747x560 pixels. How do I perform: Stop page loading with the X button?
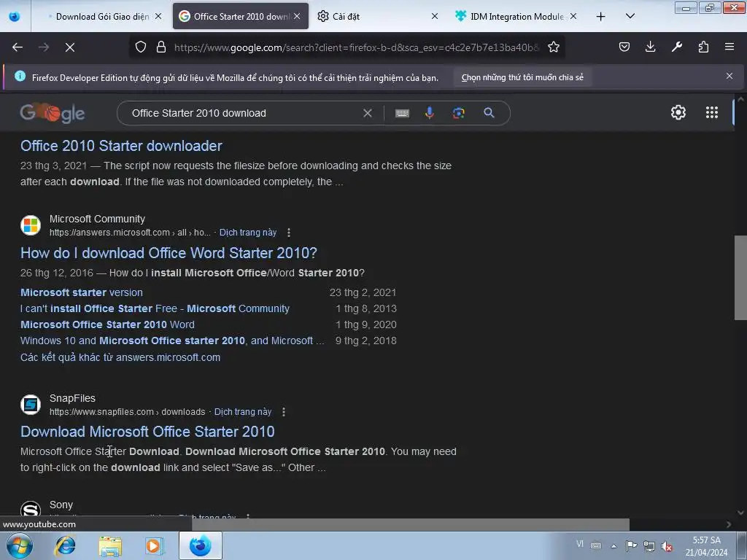70,47
